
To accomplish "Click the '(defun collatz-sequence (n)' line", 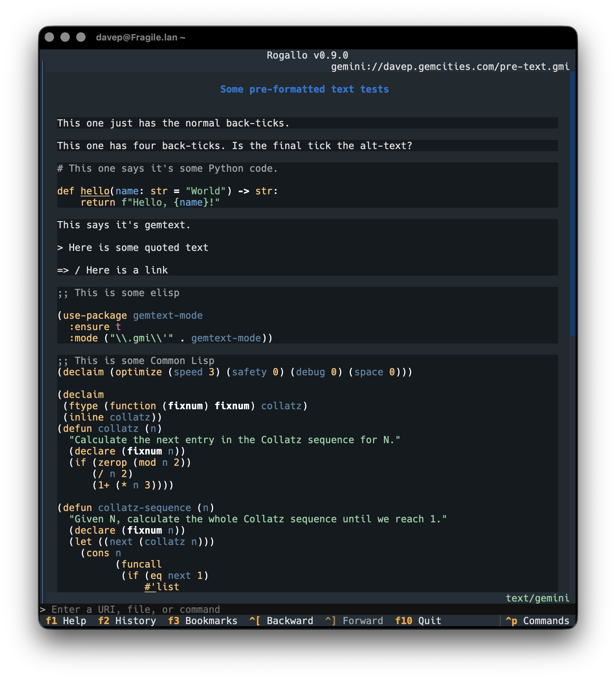I will pos(136,508).
